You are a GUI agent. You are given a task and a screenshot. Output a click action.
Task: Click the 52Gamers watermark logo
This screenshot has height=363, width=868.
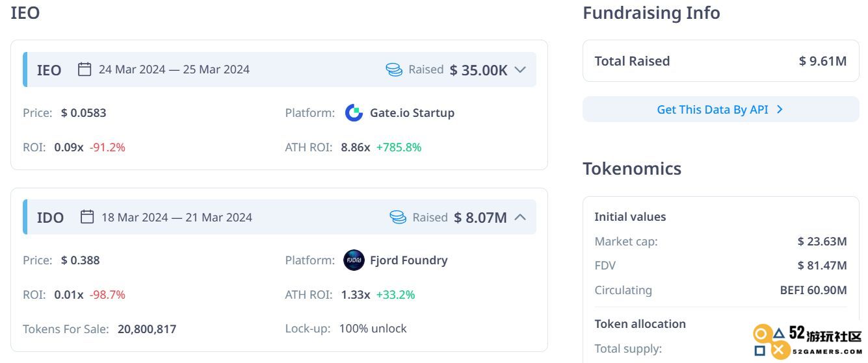808,342
